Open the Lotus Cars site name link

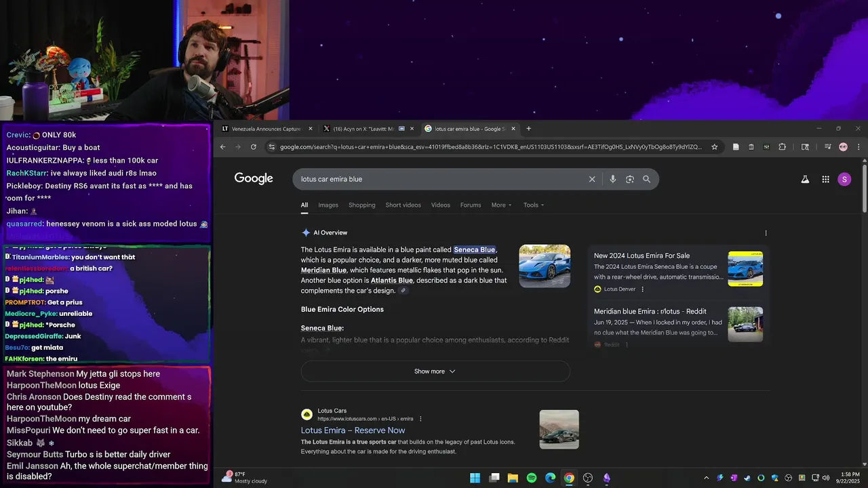[x=332, y=411]
